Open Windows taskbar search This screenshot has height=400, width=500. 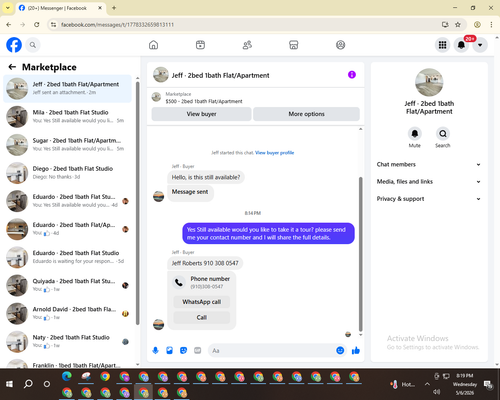point(28,384)
